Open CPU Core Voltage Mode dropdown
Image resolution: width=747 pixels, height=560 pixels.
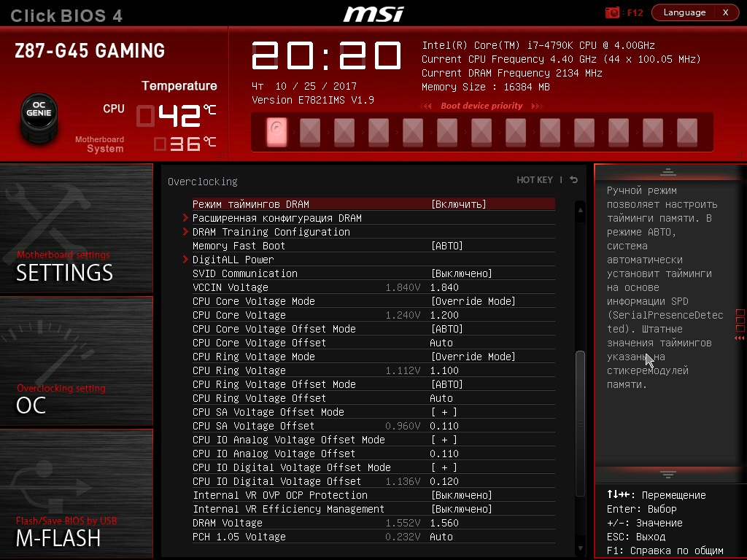pos(473,301)
